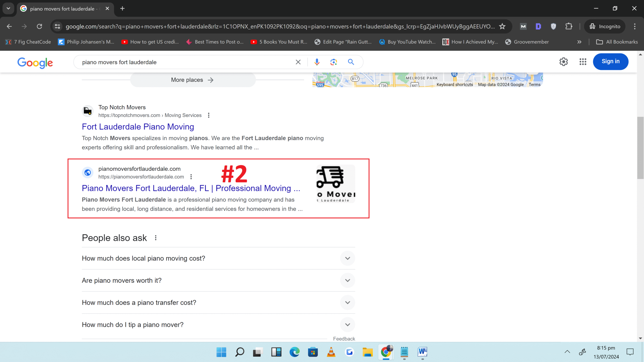The height and width of the screenshot is (362, 644).
Task: Clear the search box text
Action: click(x=298, y=62)
